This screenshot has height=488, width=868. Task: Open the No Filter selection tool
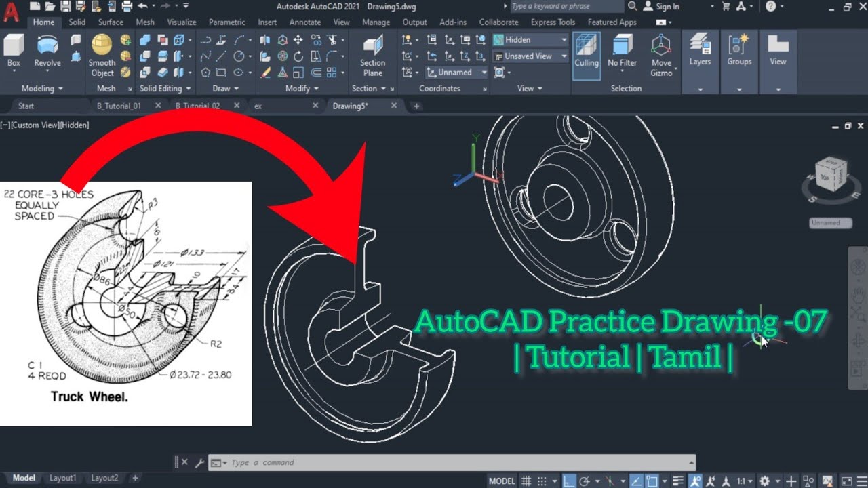pyautogui.click(x=622, y=52)
